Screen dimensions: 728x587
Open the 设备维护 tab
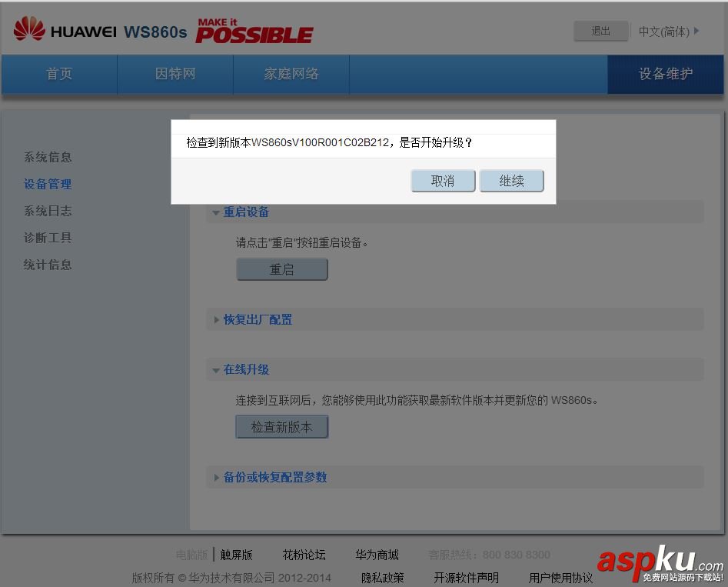pyautogui.click(x=666, y=74)
